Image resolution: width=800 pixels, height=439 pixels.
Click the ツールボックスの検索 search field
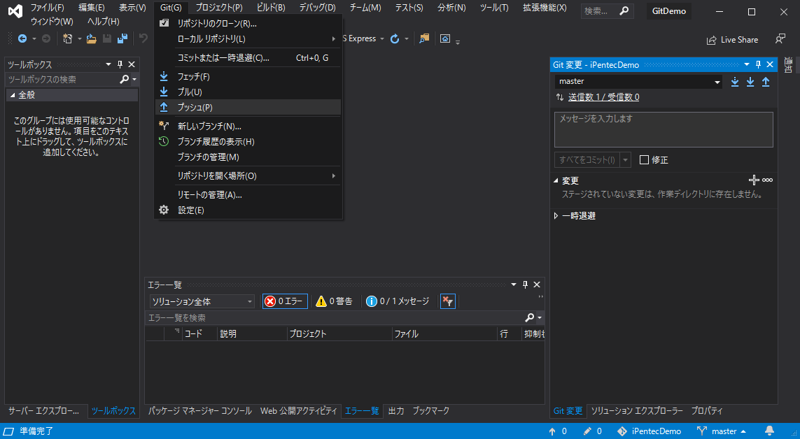click(x=62, y=79)
